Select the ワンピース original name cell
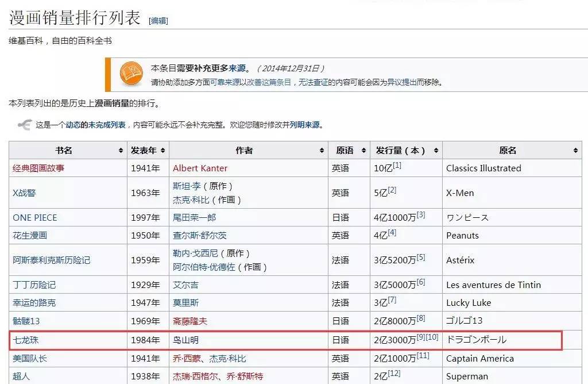The width and height of the screenshot is (588, 384). pyautogui.click(x=467, y=218)
